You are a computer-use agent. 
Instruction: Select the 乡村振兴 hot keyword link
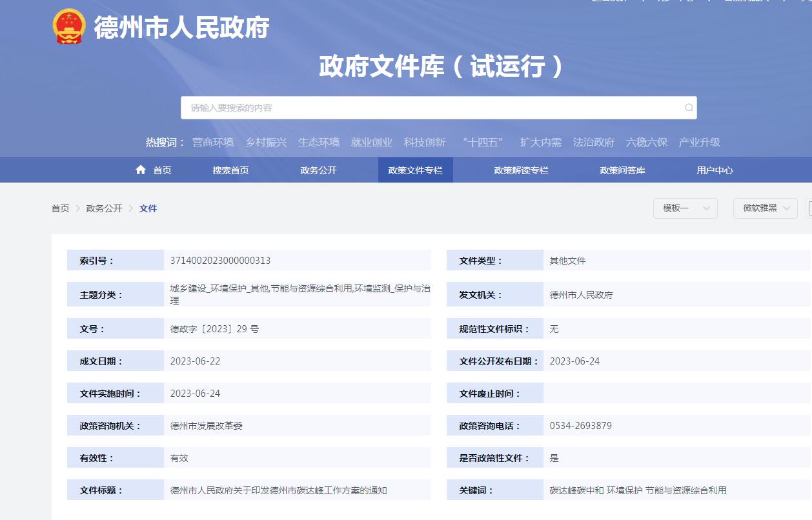coord(266,142)
